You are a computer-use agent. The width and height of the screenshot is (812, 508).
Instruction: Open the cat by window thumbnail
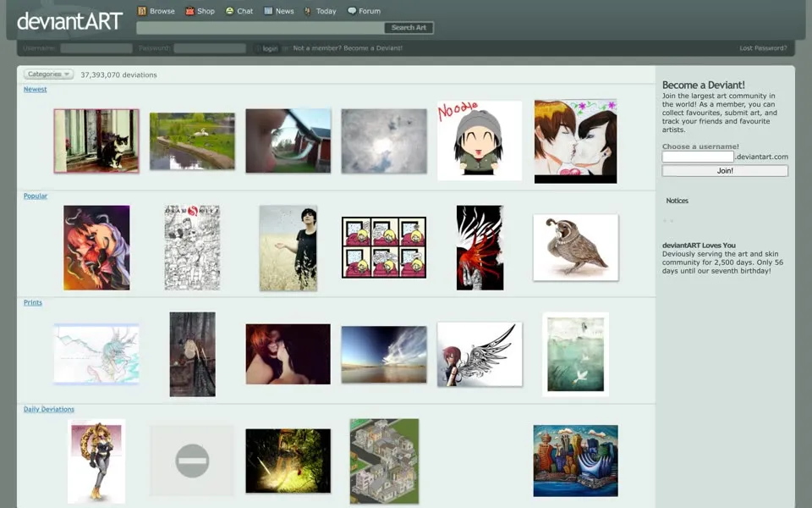tap(96, 141)
